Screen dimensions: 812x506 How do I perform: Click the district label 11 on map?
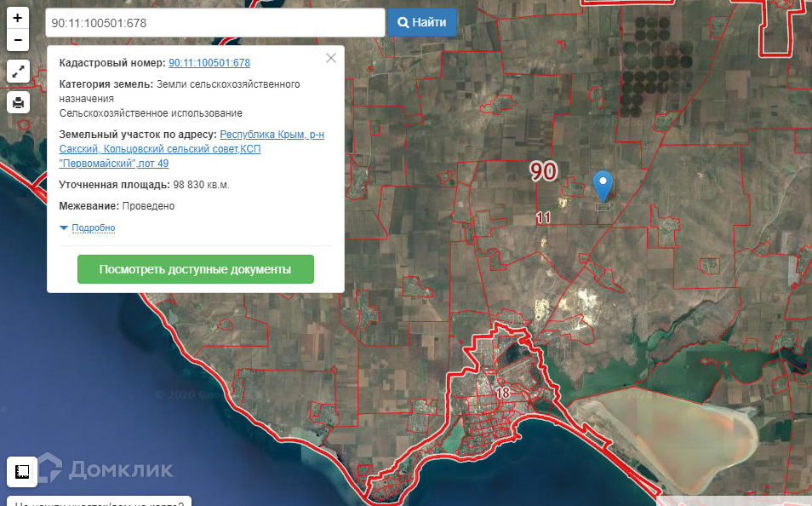point(543,218)
